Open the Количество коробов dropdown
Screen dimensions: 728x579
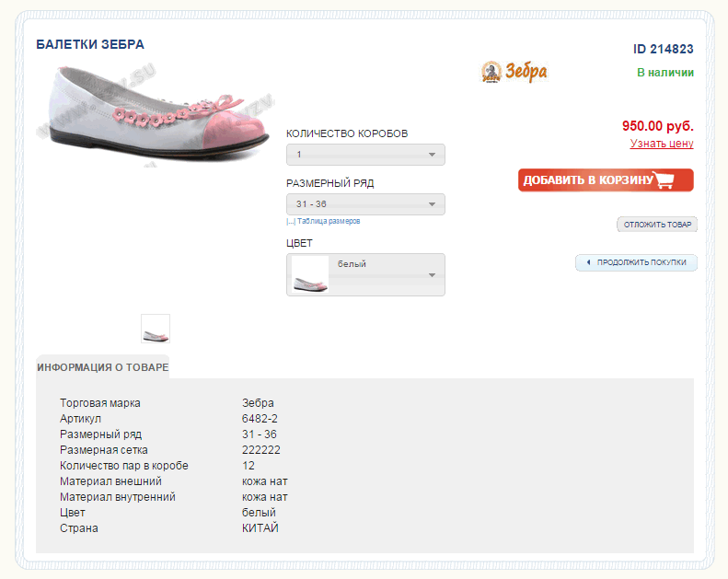click(365, 155)
